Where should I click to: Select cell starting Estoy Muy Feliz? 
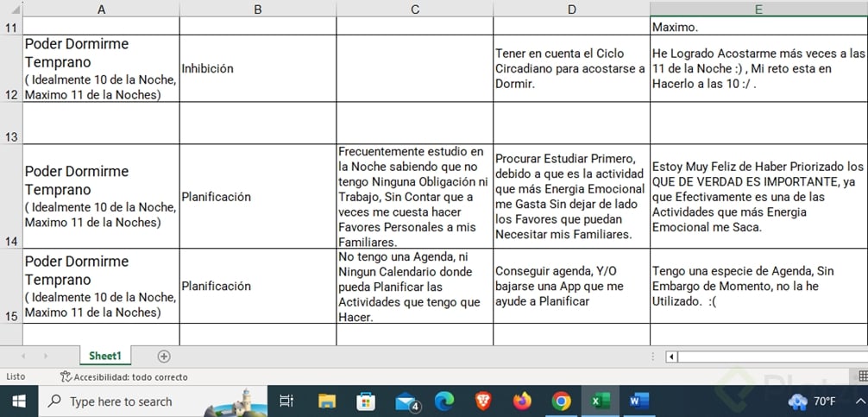click(x=759, y=196)
